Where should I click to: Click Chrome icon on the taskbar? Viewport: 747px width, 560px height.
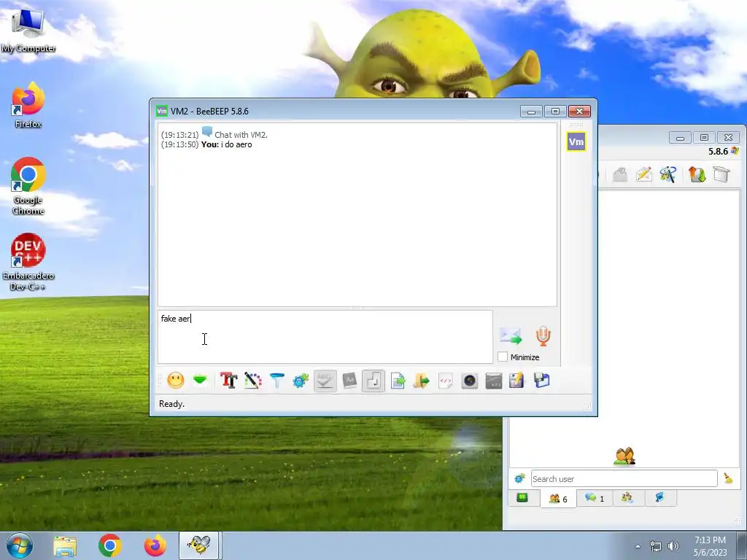click(110, 545)
